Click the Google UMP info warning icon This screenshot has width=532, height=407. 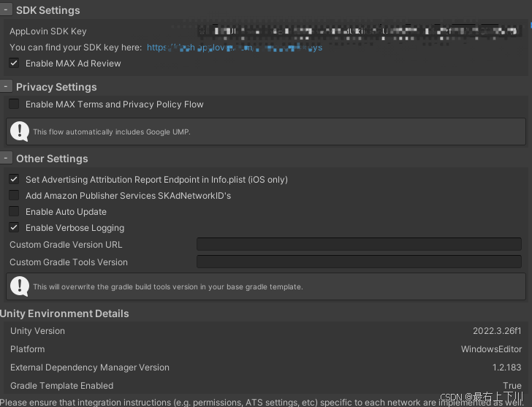point(20,132)
